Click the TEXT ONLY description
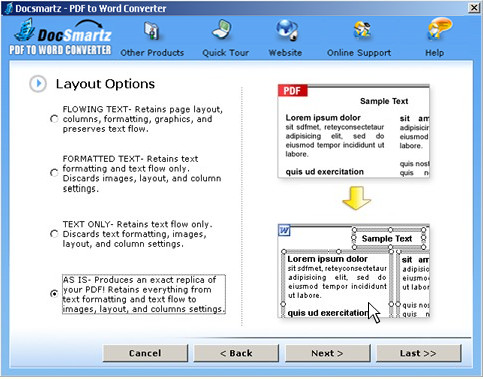 click(x=137, y=234)
